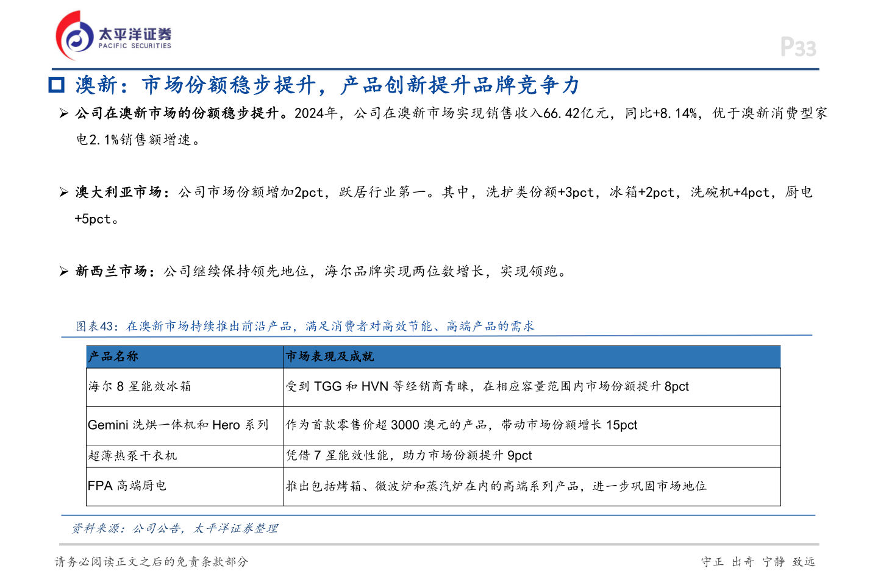Click the 图表43 chart caption

tap(305, 326)
